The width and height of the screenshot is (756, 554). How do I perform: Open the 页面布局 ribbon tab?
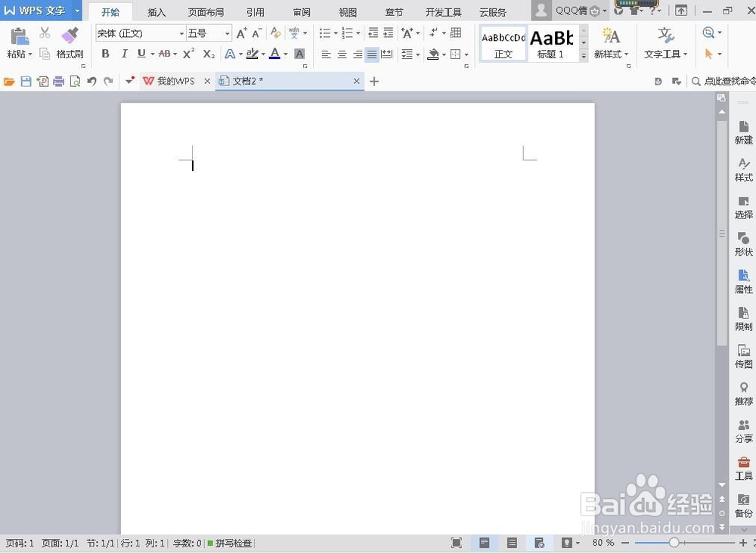[206, 11]
